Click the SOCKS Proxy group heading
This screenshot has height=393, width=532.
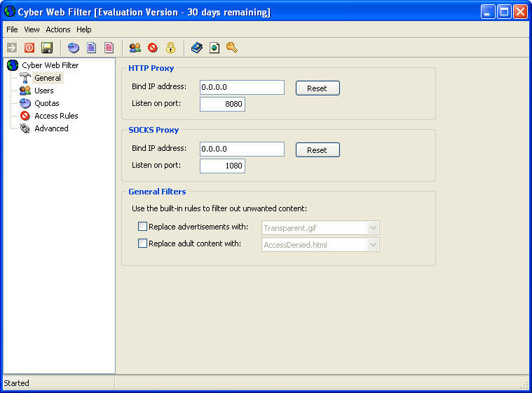point(154,130)
